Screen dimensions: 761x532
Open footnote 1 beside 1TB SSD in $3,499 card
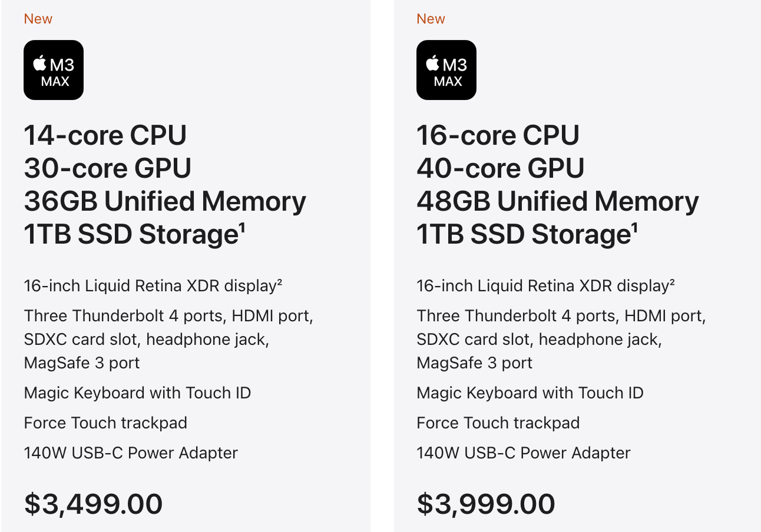click(242, 228)
